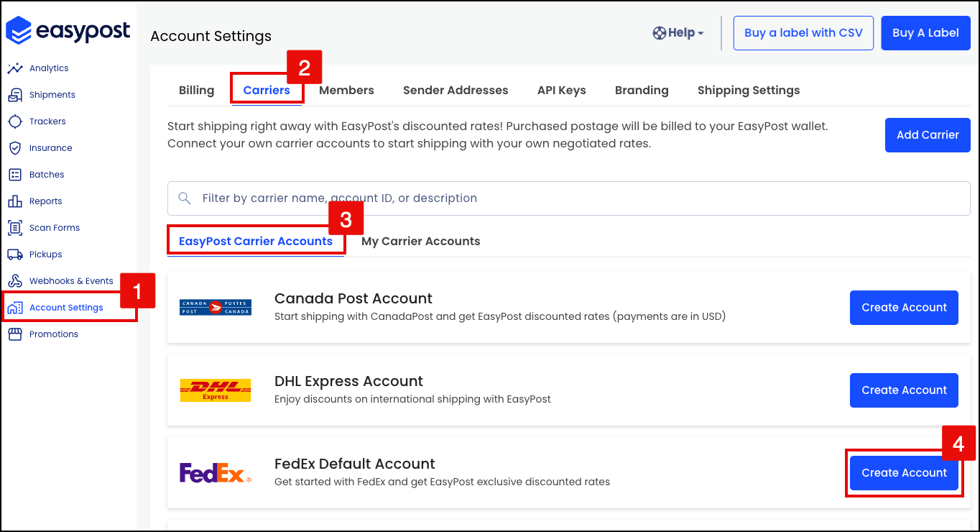Click the Trackers crosshair icon
The height and width of the screenshot is (532, 980).
click(15, 121)
